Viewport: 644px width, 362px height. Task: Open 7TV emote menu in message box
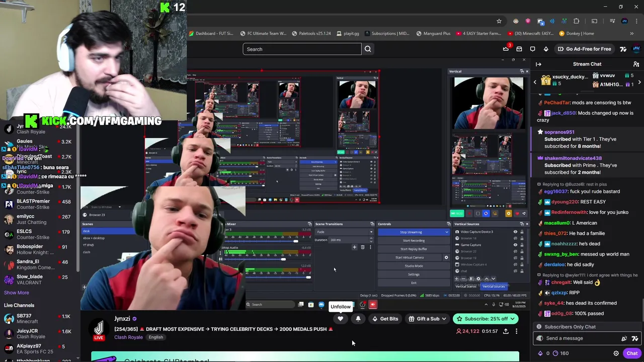point(635,338)
